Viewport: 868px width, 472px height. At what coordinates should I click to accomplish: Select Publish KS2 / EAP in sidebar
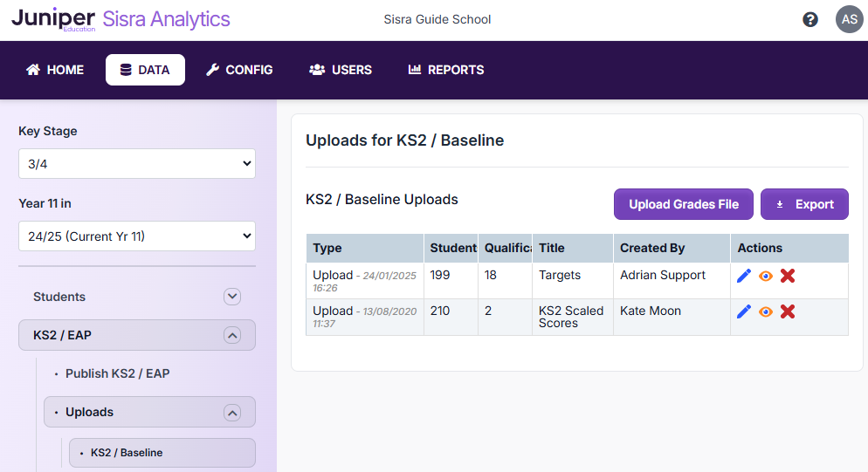click(x=117, y=373)
